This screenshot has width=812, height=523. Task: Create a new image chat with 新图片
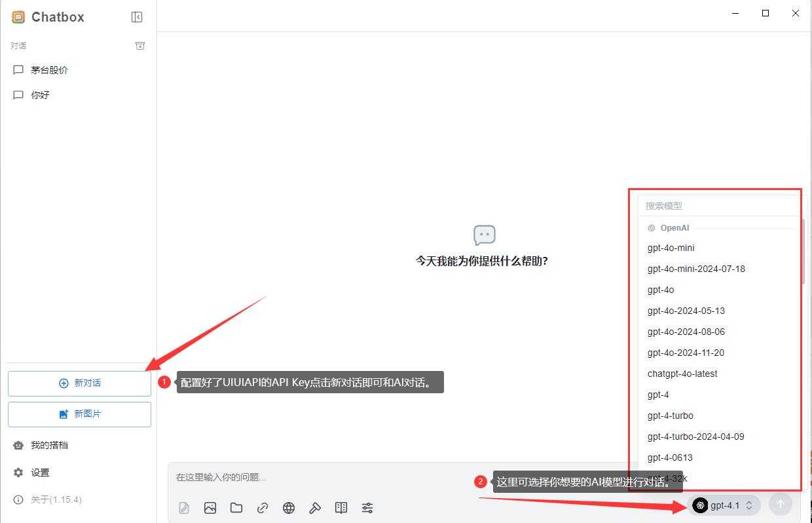pyautogui.click(x=79, y=414)
